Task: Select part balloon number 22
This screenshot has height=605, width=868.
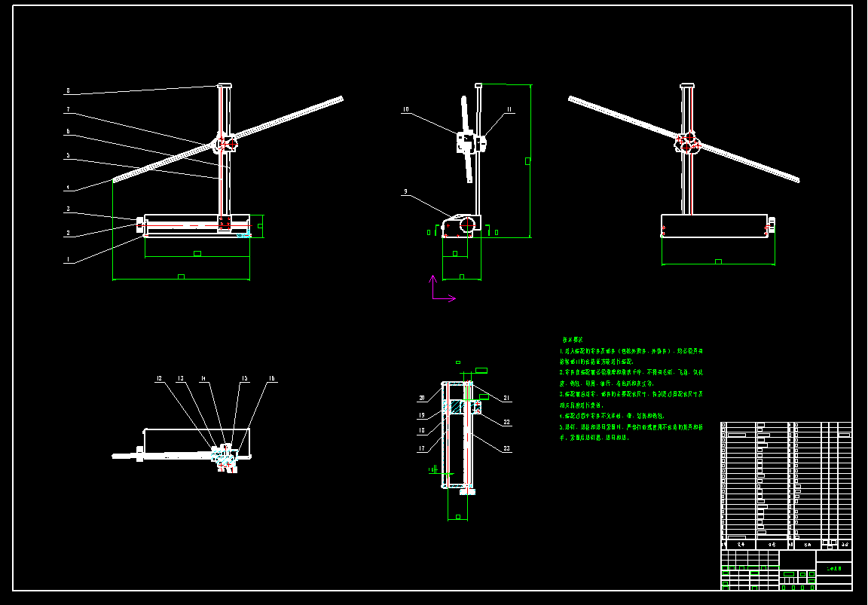Action: click(506, 423)
